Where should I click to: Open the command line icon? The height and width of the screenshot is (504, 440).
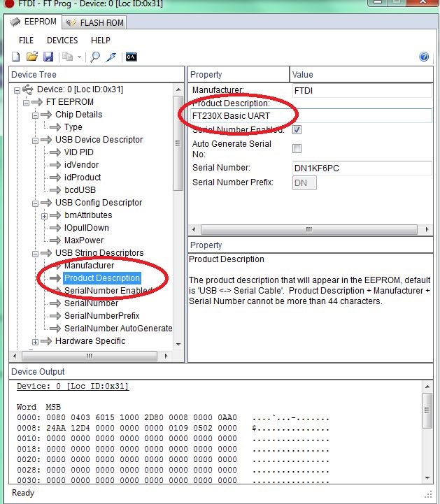pos(132,57)
